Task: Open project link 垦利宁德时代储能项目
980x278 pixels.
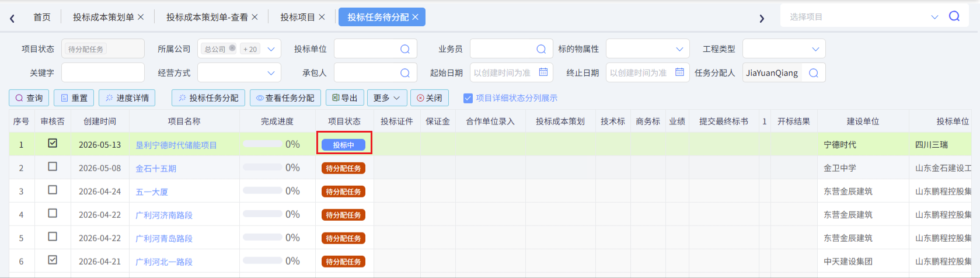Action: click(176, 145)
